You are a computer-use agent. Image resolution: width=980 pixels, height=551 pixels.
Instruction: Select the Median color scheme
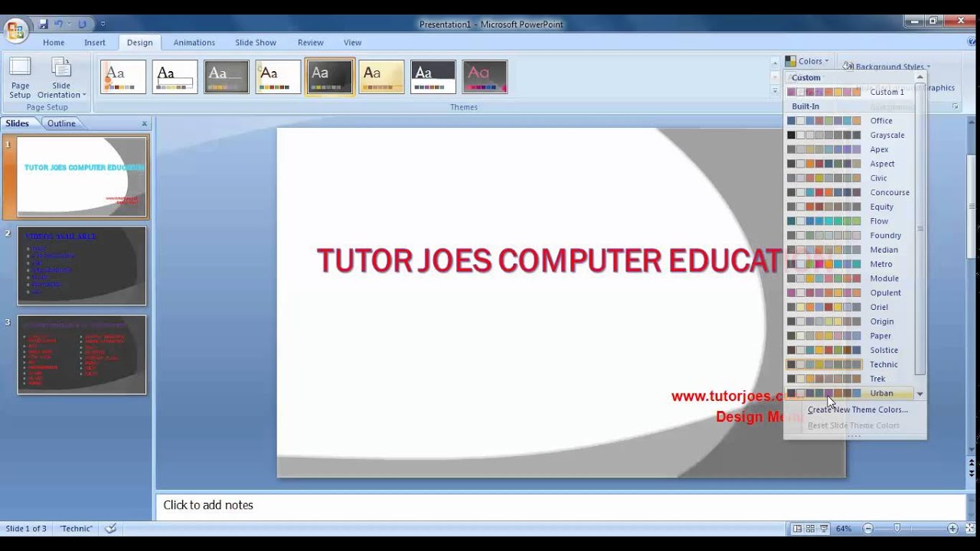[851, 250]
